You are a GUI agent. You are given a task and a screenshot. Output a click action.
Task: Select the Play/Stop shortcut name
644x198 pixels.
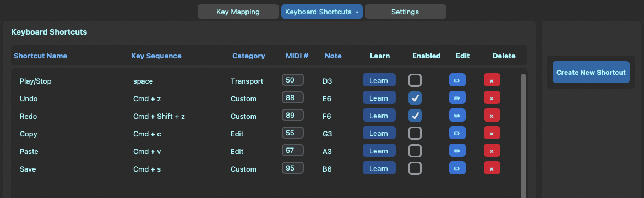pyautogui.click(x=36, y=81)
